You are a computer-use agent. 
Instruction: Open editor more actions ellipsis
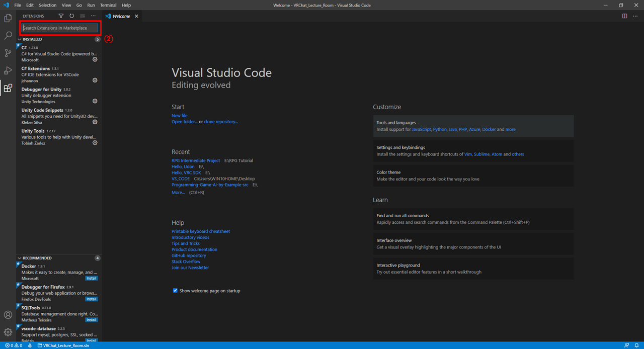click(x=634, y=16)
